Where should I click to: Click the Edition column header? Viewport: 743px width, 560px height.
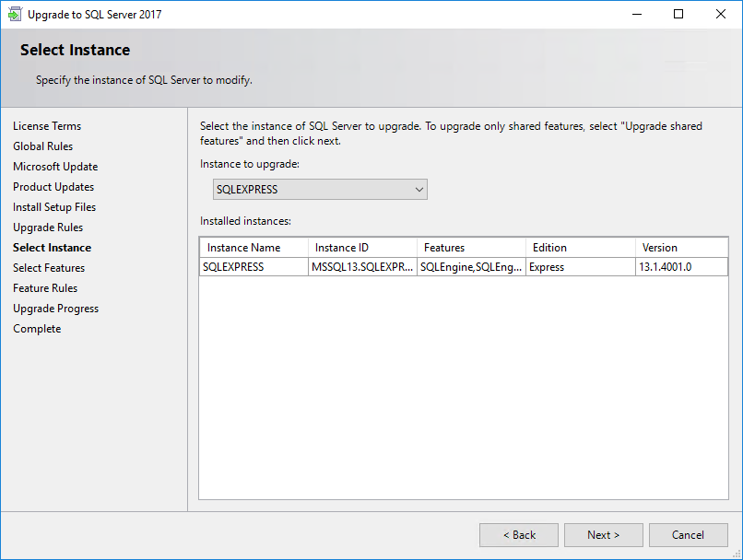click(x=581, y=248)
